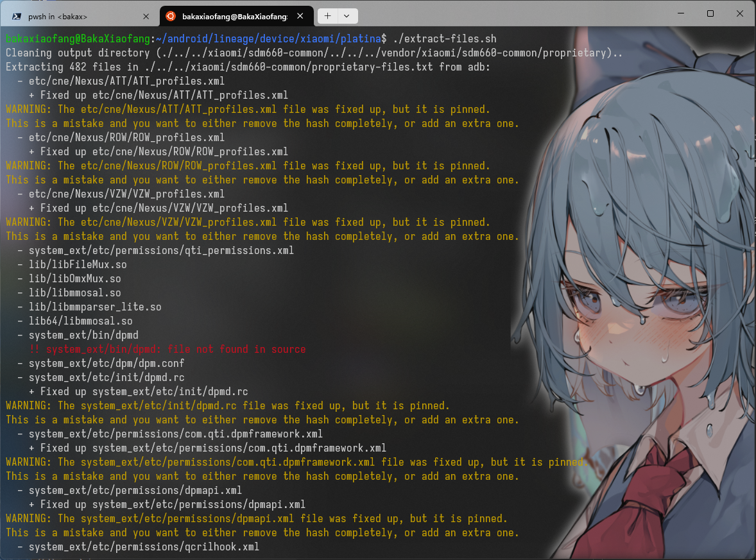Click the Ubuntu logo icon on the active tab
Viewport: 756px width, 560px height.
tap(171, 16)
